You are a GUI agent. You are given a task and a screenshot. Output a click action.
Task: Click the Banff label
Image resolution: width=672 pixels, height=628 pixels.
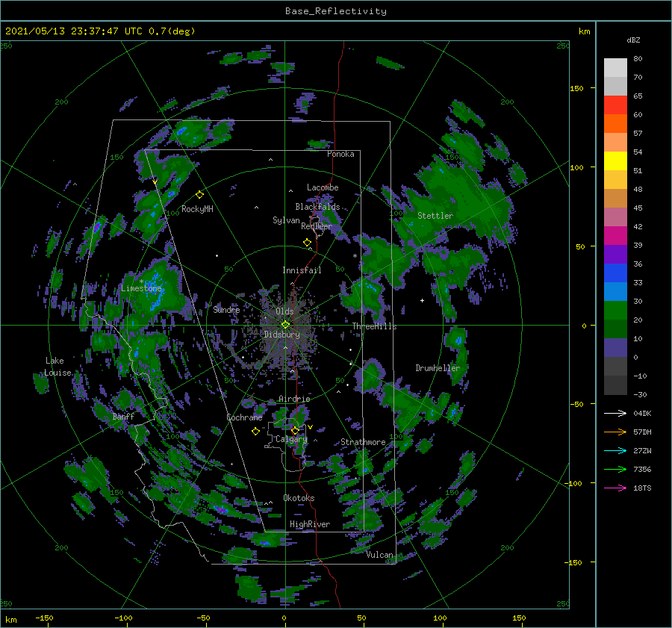tap(123, 416)
